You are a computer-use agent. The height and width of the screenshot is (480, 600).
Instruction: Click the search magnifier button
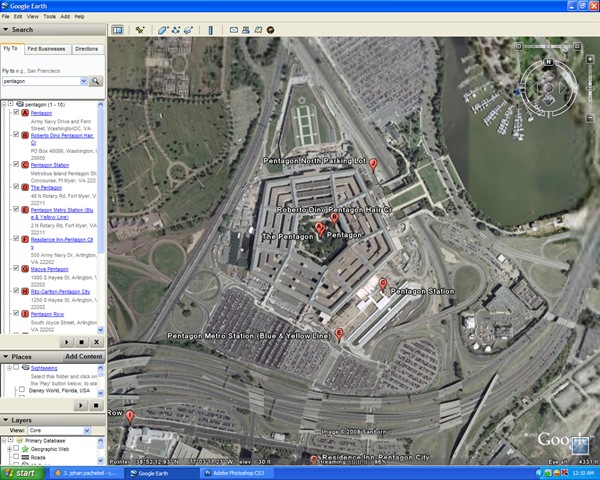click(95, 81)
